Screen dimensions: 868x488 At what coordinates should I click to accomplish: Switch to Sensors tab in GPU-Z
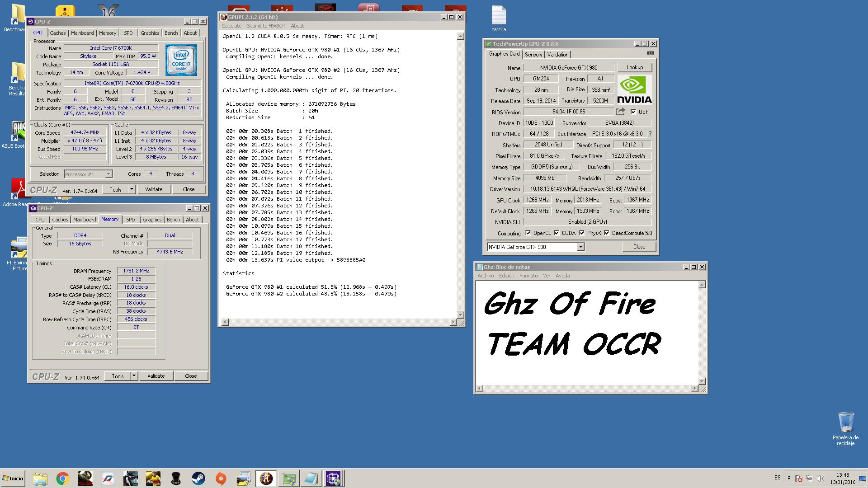click(x=533, y=54)
